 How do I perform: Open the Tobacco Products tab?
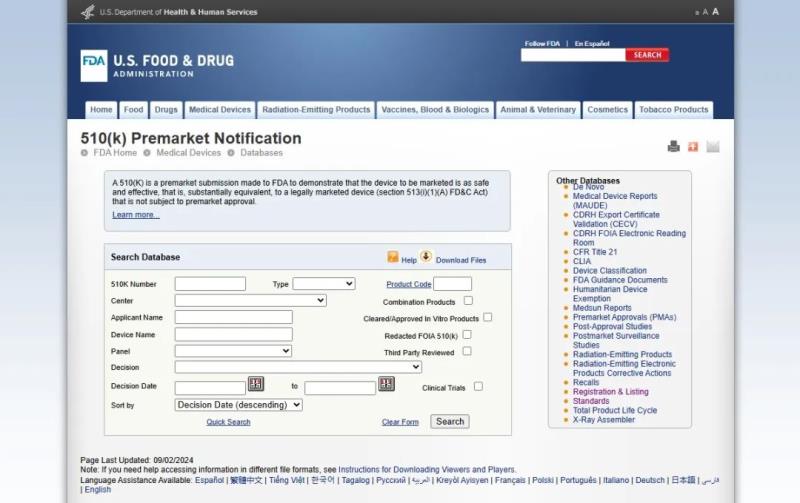(673, 110)
